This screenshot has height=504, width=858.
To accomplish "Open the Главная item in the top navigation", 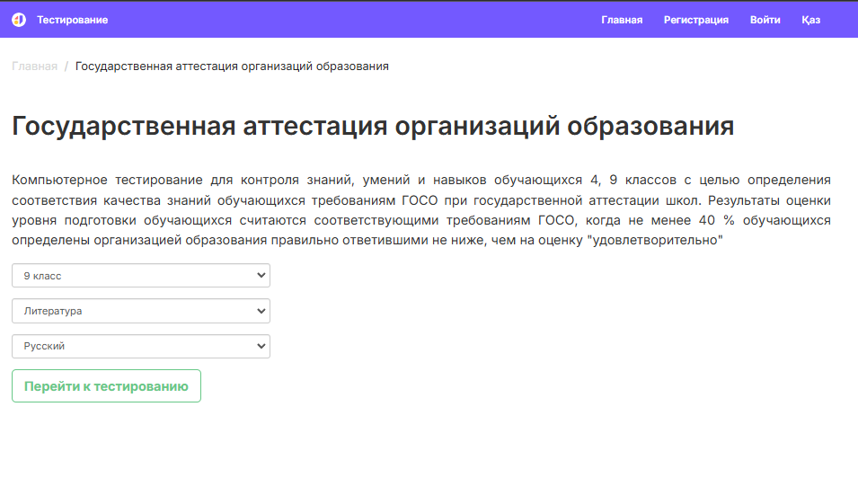I will tap(622, 20).
